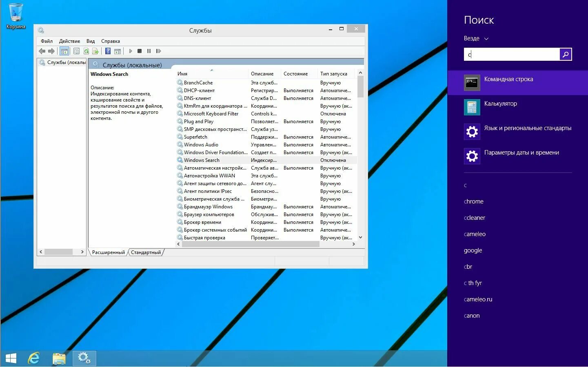Sort by the Описание column header
Viewport: 588px width, 367px height.
point(264,74)
